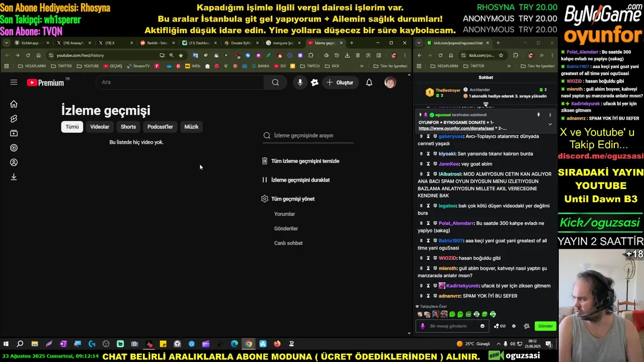Image resolution: width=644 pixels, height=362 pixels.
Task: Open YouTube Music icon in sidebar
Action: [x=14, y=148]
